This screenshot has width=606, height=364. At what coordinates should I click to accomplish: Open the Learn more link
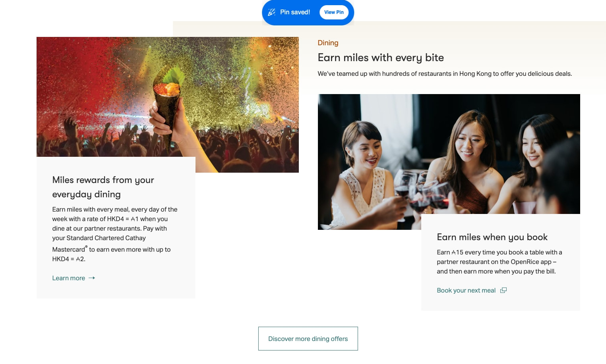point(74,278)
